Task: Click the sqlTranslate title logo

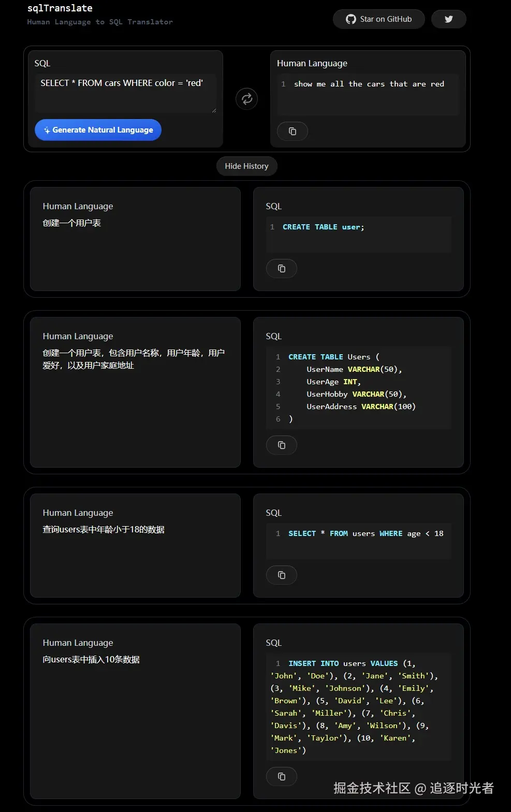Action: click(60, 8)
